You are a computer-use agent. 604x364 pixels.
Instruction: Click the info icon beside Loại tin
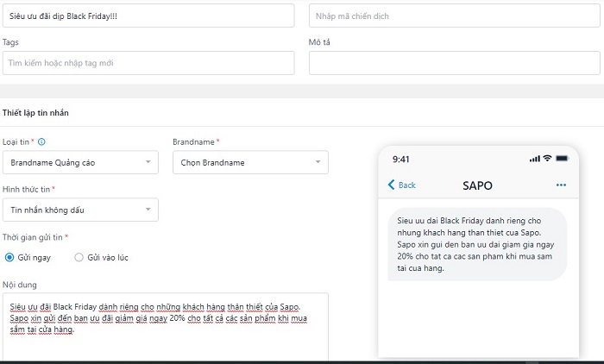[x=41, y=141]
